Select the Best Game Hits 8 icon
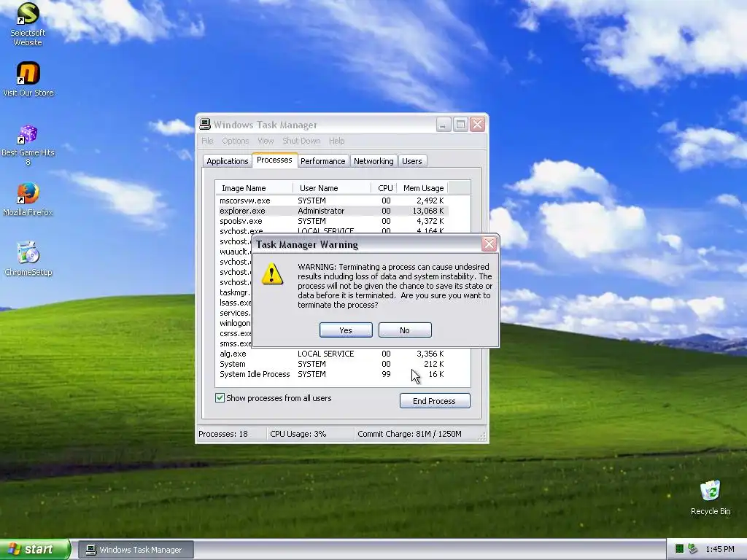The width and height of the screenshot is (747, 560). 28,145
